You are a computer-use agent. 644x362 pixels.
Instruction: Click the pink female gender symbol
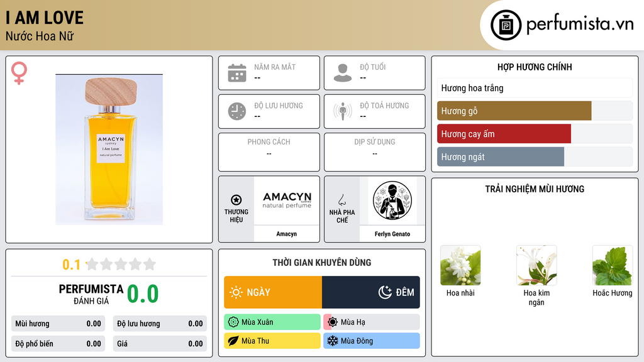[19, 73]
